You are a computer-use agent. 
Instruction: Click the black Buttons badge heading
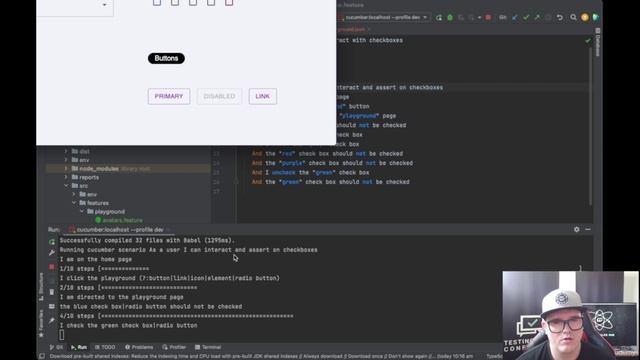[166, 58]
